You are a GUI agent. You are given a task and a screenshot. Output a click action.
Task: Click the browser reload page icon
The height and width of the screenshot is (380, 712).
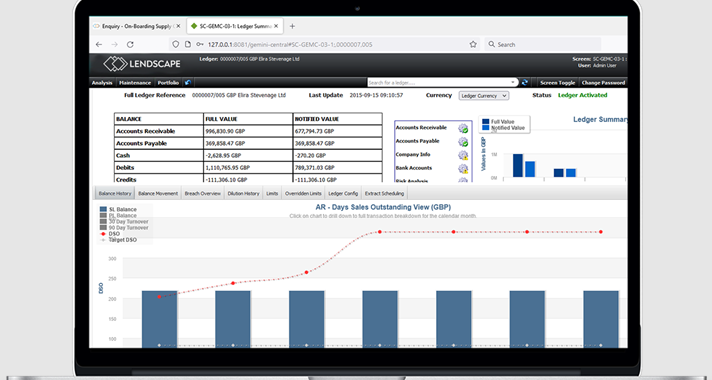(x=130, y=44)
